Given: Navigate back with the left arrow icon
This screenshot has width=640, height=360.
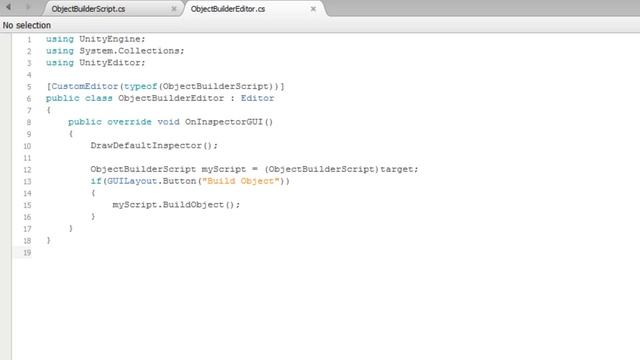Looking at the screenshot, I should [x=8, y=7].
